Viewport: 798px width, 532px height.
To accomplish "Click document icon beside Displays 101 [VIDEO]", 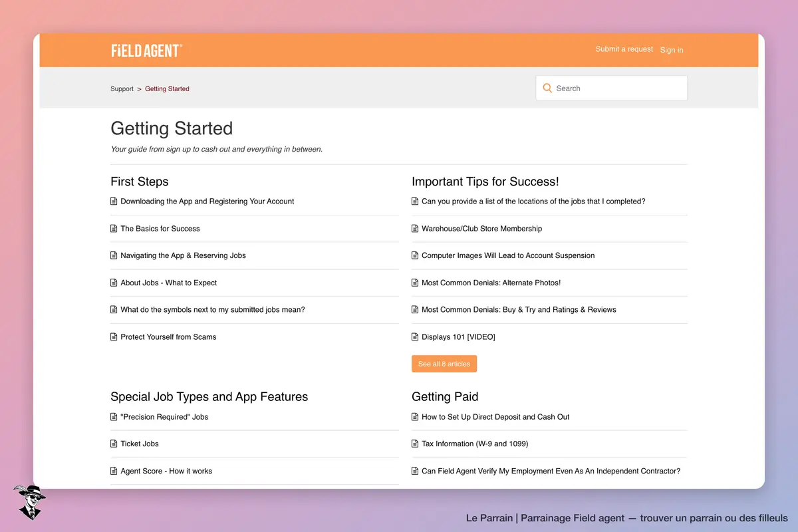I will coord(415,337).
